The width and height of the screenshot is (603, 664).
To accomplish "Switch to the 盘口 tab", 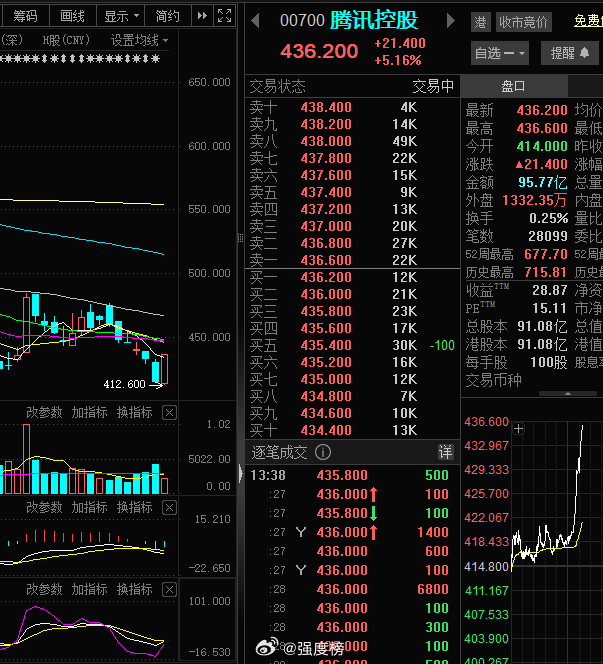I will tap(513, 86).
